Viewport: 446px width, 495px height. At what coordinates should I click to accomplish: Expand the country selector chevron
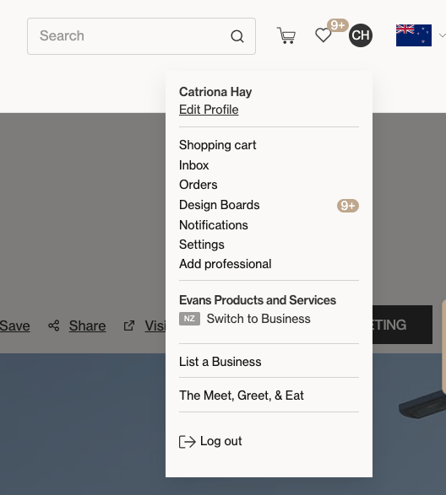click(442, 35)
